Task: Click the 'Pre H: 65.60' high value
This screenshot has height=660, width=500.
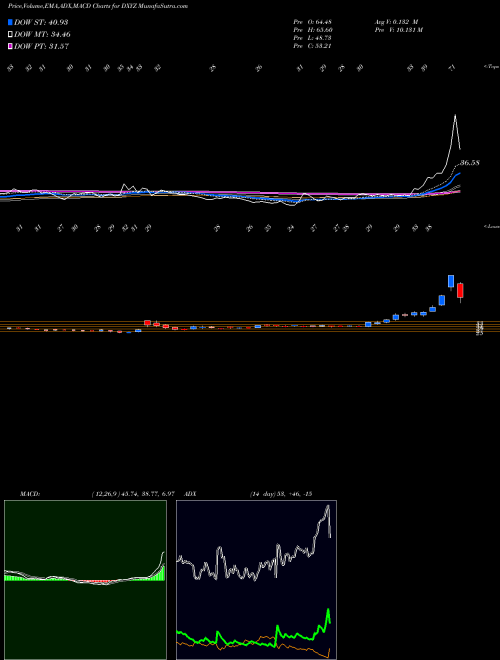Action: pyautogui.click(x=313, y=30)
